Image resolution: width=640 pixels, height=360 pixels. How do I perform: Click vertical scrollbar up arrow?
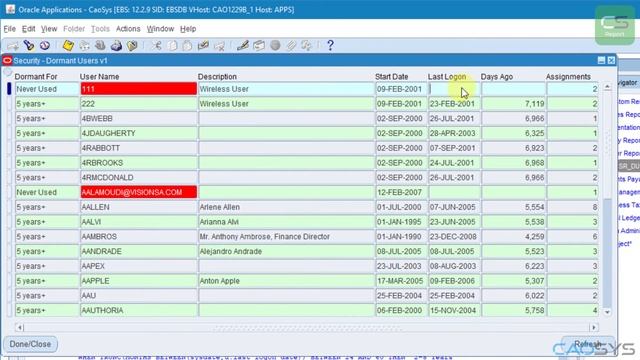click(x=607, y=87)
